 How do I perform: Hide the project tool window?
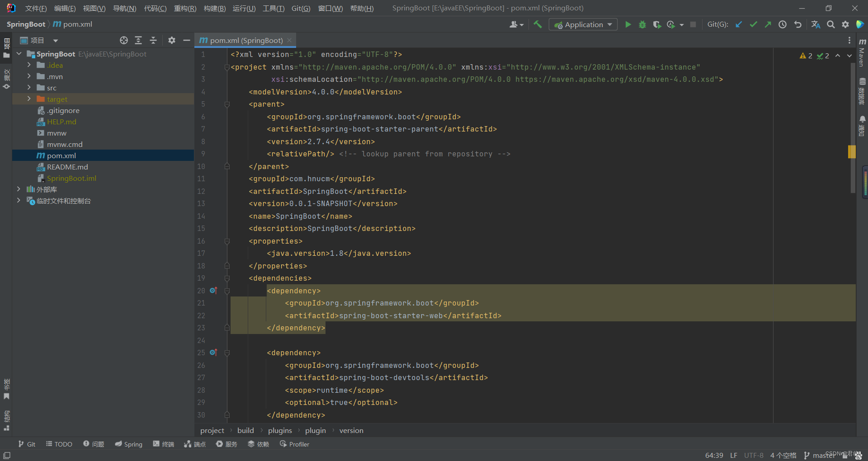[186, 40]
